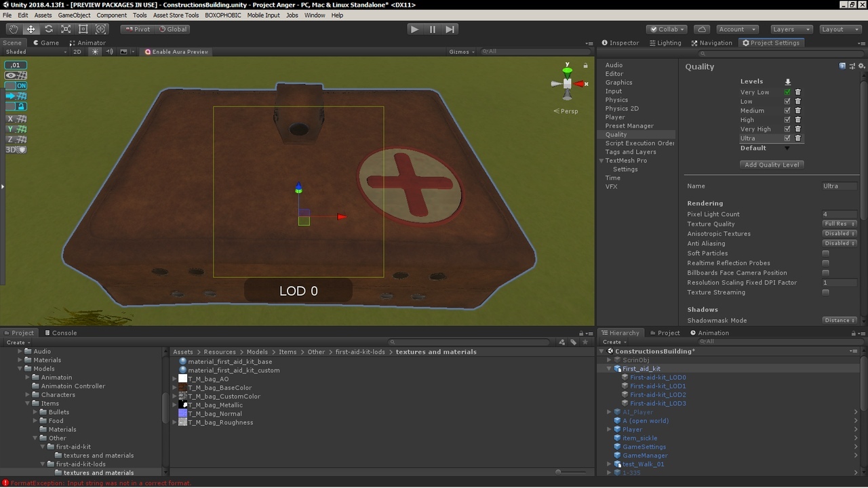Image resolution: width=868 pixels, height=488 pixels.
Task: Enable Realtime Reflection Probes checkbox
Action: (x=825, y=263)
